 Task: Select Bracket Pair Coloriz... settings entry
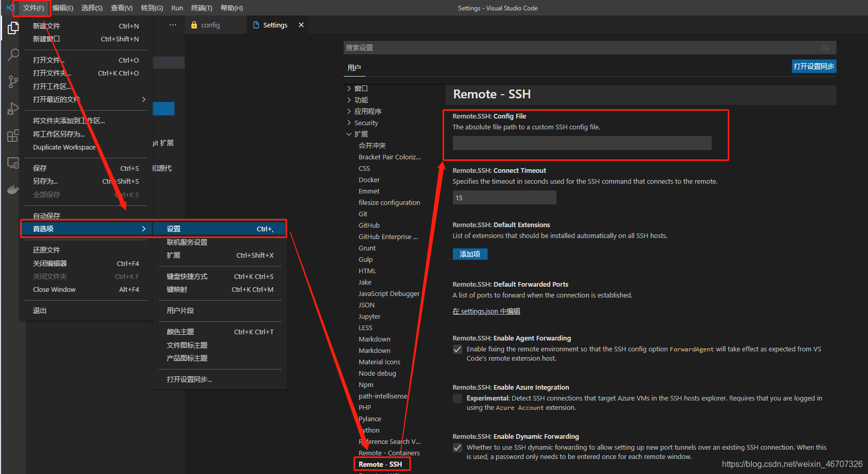click(x=389, y=157)
